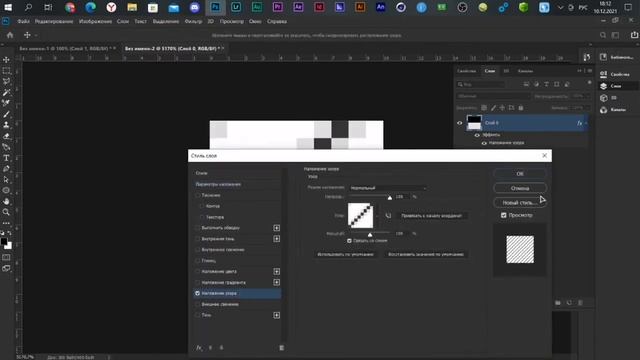Select the Zoom tool
Screen dimensions: 640x360
[6, 212]
